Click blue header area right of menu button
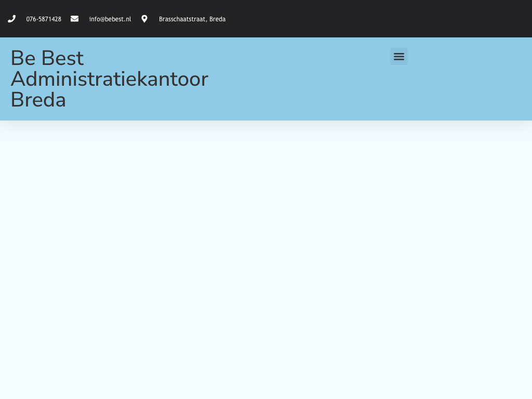 [x=468, y=78]
